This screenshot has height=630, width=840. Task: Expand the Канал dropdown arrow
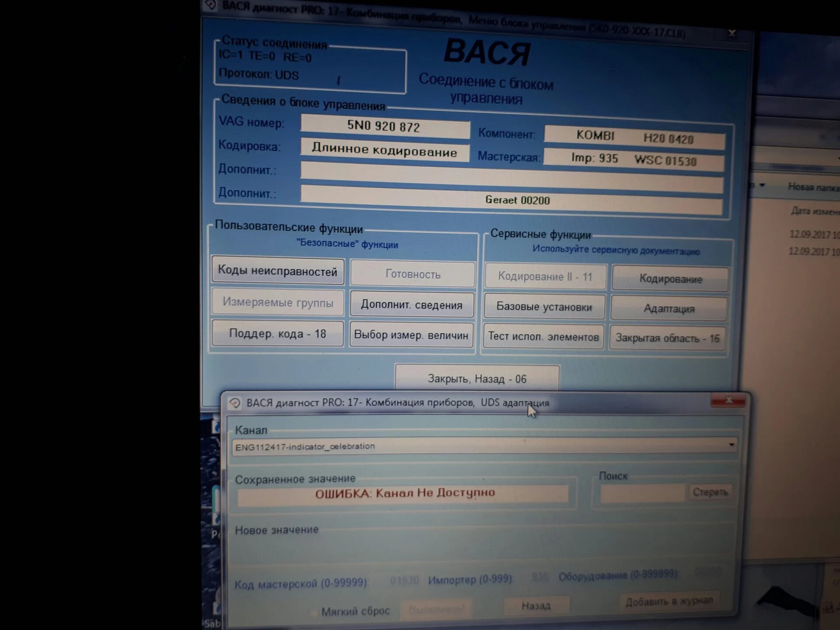click(x=731, y=445)
